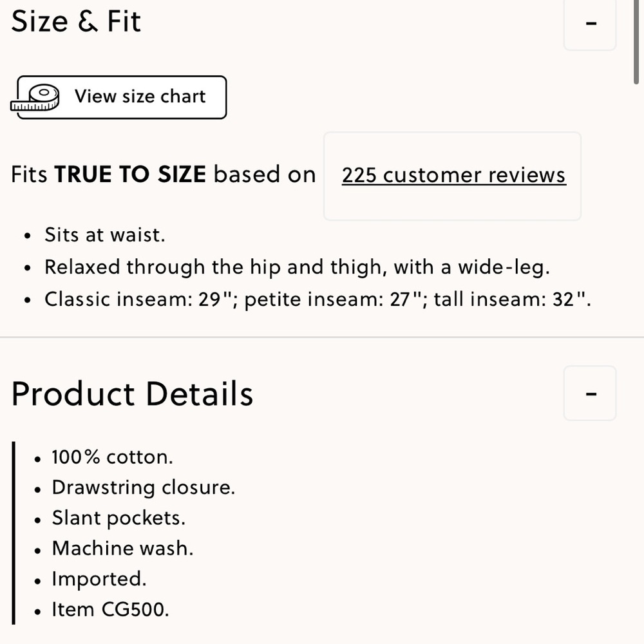Image resolution: width=644 pixels, height=644 pixels.
Task: Click the 'Machine wash.' detail
Action: click(122, 548)
